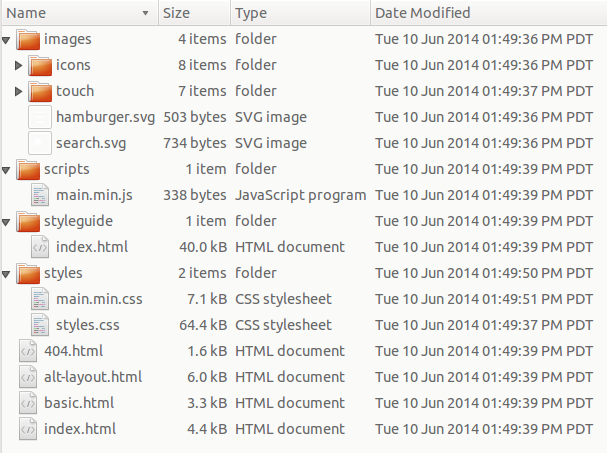Click the main.min.css stylesheet icon
Screen dimensions: 607x453
(40, 299)
